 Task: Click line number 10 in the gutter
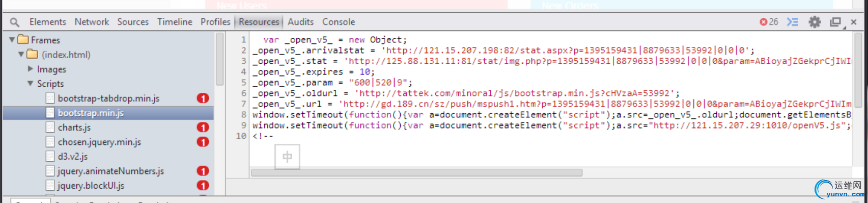coord(241,136)
